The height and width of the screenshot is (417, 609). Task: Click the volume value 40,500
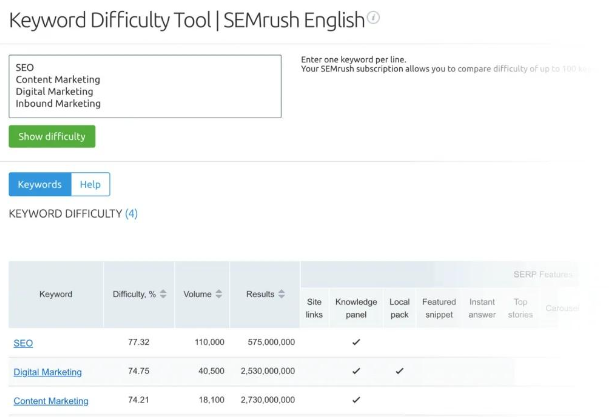coord(211,371)
